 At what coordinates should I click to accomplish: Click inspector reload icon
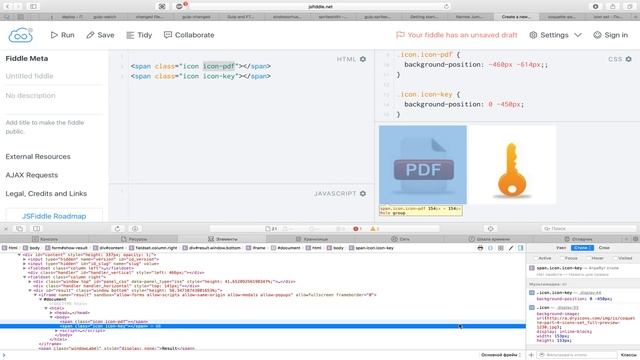pos(118,229)
